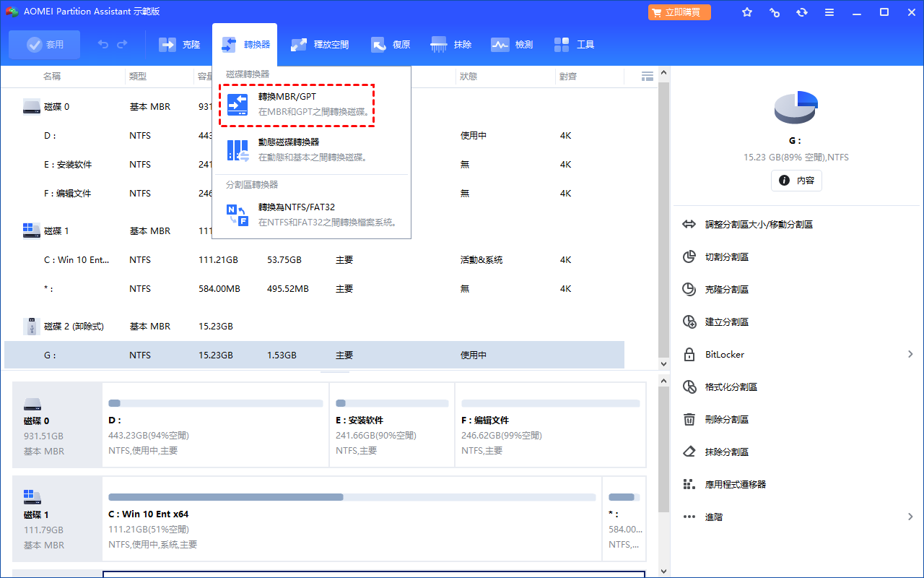Click the key registration icon in title bar
This screenshot has height=578, width=924.
[775, 12]
